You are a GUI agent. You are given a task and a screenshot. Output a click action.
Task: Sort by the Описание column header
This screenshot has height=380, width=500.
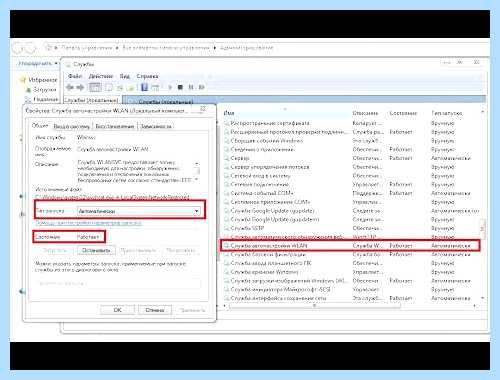click(x=365, y=113)
